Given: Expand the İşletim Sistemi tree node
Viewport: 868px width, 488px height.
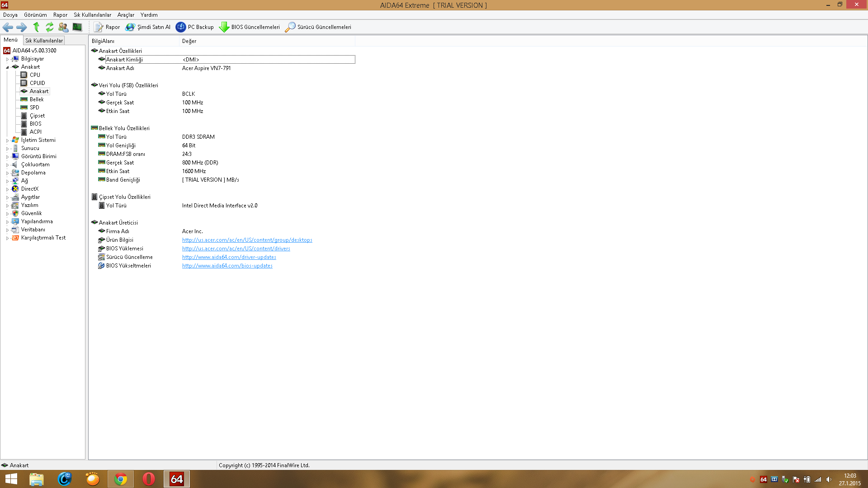Looking at the screenshot, I should click(x=7, y=141).
